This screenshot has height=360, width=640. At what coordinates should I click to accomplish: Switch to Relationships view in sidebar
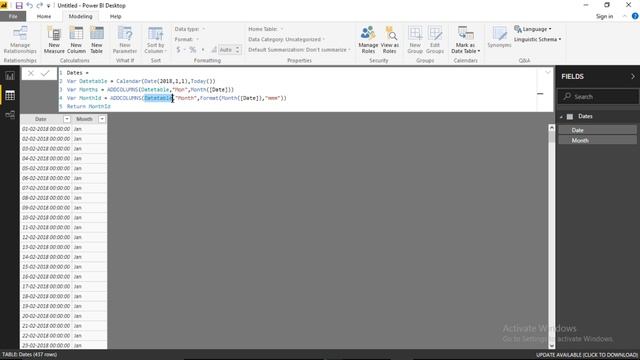click(10, 115)
